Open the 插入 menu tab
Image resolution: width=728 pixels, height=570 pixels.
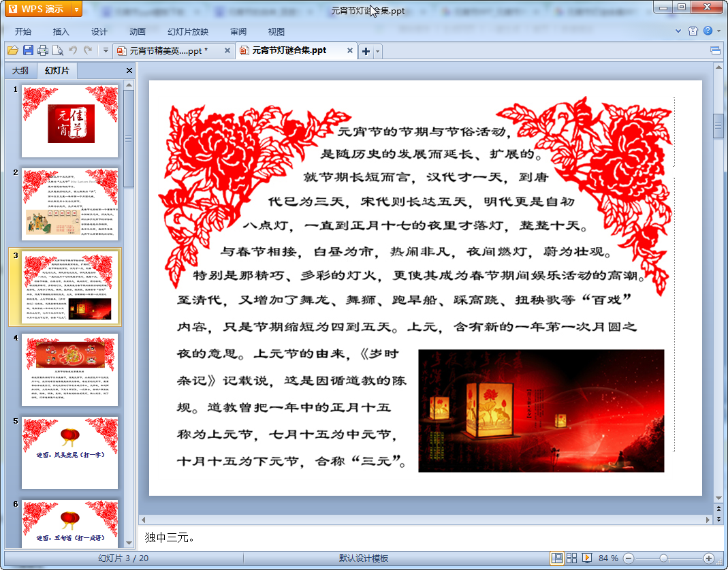[x=61, y=31]
